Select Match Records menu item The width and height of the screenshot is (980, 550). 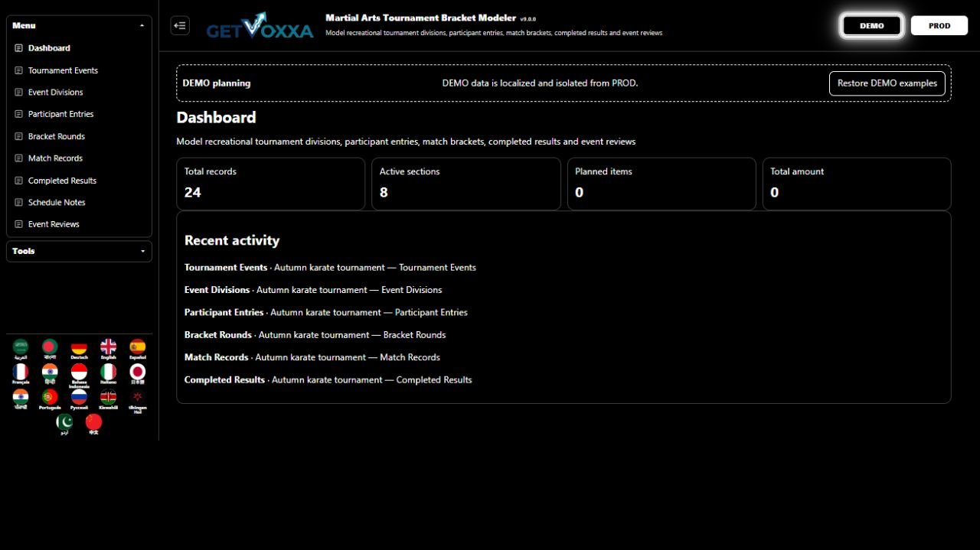pos(79,158)
